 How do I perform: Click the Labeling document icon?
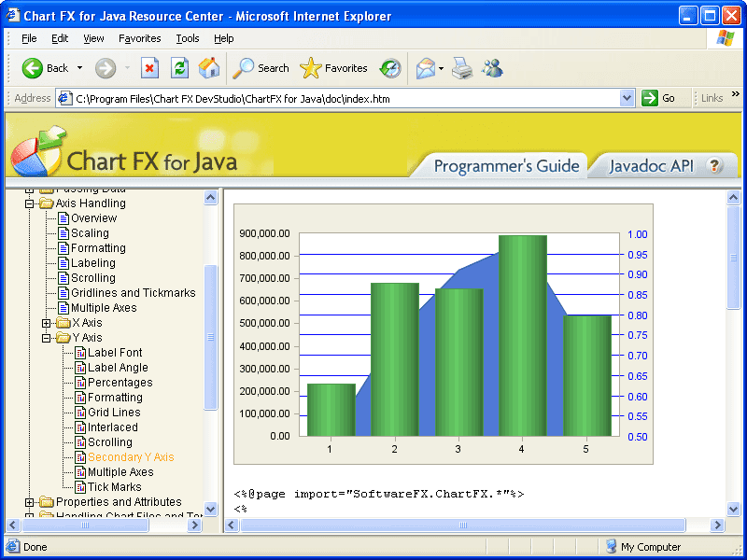coord(63,263)
